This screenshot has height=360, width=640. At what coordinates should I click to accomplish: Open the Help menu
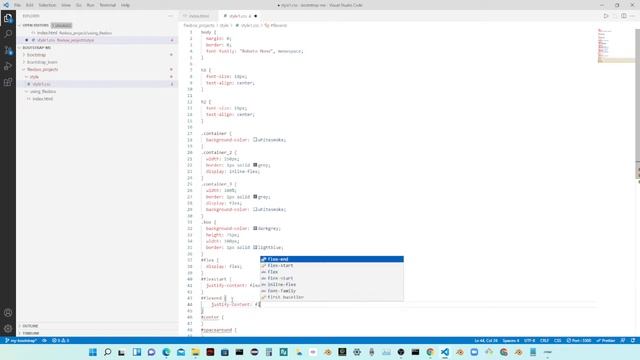[125, 5]
